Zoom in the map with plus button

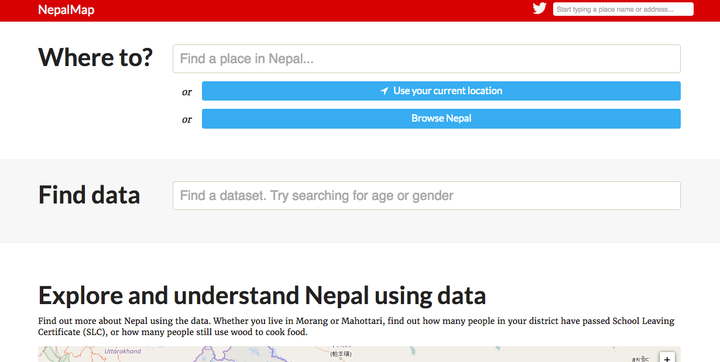point(667,358)
